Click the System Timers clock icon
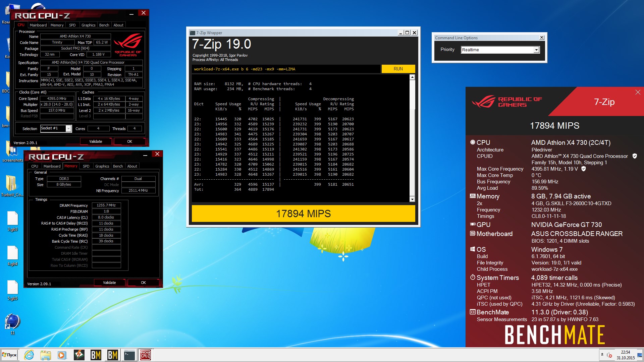 pyautogui.click(x=473, y=277)
